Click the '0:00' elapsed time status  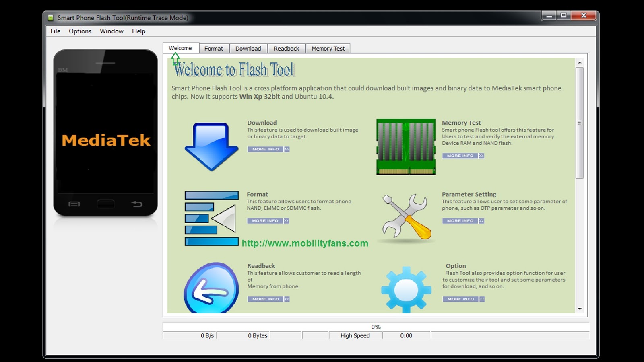tap(406, 335)
